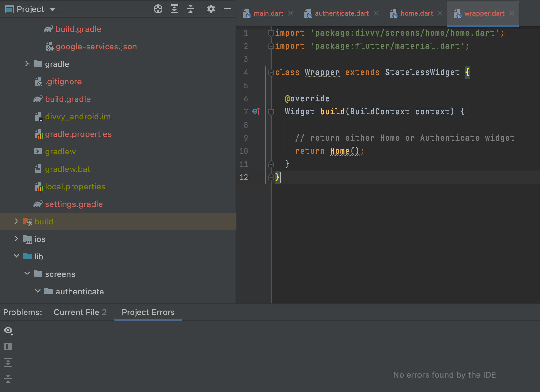This screenshot has height=392, width=540.
Task: Toggle the eye view options in Problems
Action: (x=8, y=330)
